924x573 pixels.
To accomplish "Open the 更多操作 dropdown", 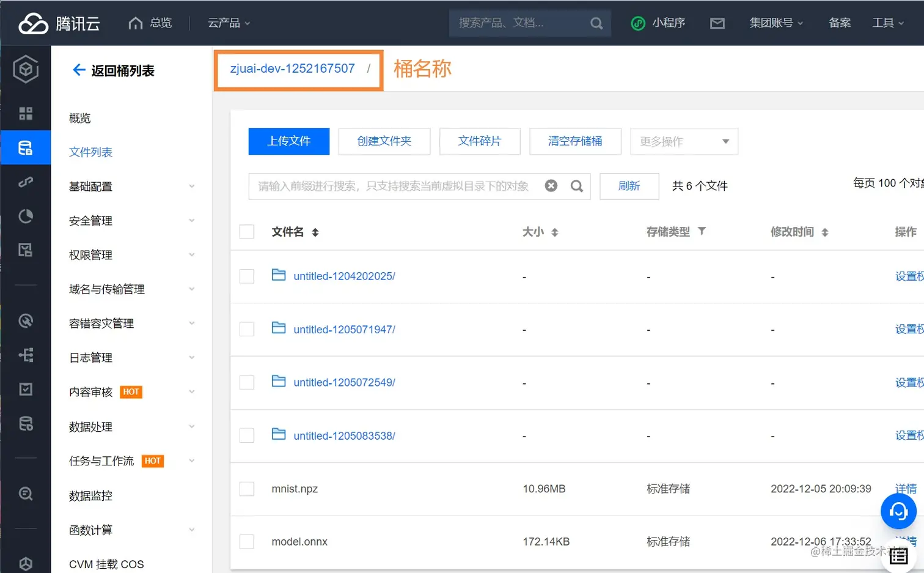I will tap(684, 141).
